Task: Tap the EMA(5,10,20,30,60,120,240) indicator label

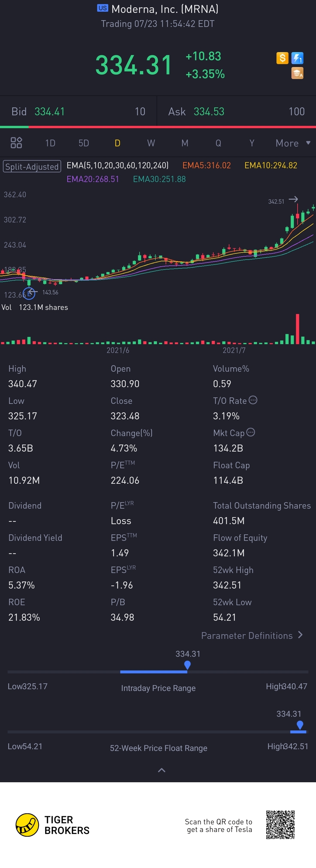Action: 118,165
